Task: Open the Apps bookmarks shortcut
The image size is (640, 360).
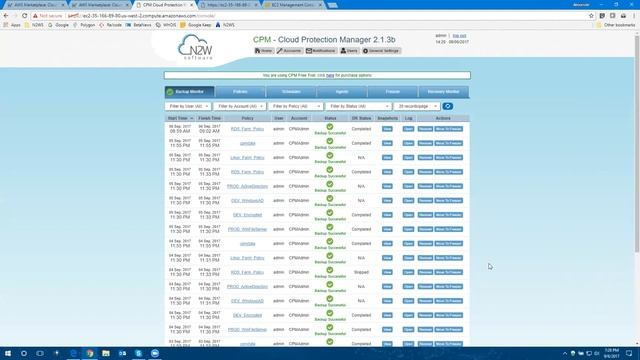Action: click(12, 25)
